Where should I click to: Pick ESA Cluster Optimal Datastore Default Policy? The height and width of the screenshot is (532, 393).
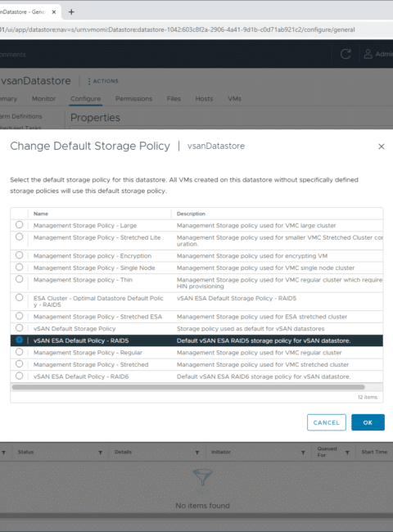pos(20,297)
